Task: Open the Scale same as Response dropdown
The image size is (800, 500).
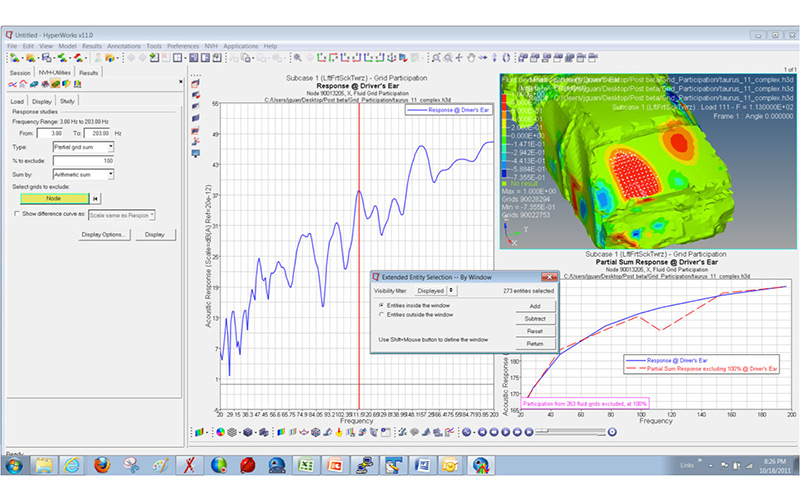Action: (x=121, y=215)
